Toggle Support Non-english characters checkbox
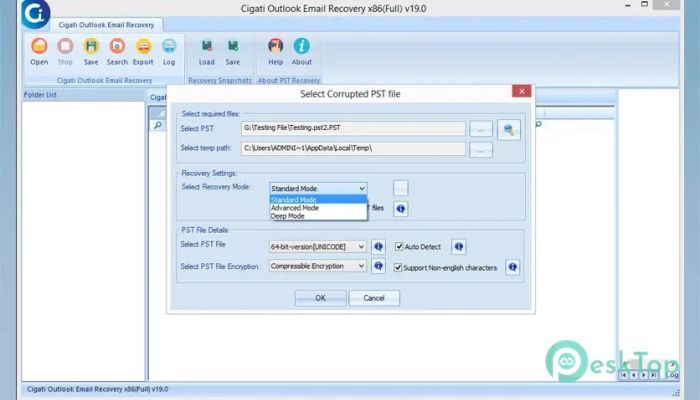The width and height of the screenshot is (700, 400). [398, 267]
